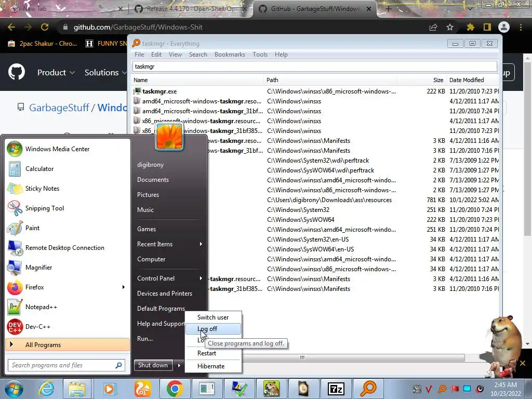This screenshot has height=399, width=532.
Task: Open Computer from Start menu
Action: click(x=151, y=259)
